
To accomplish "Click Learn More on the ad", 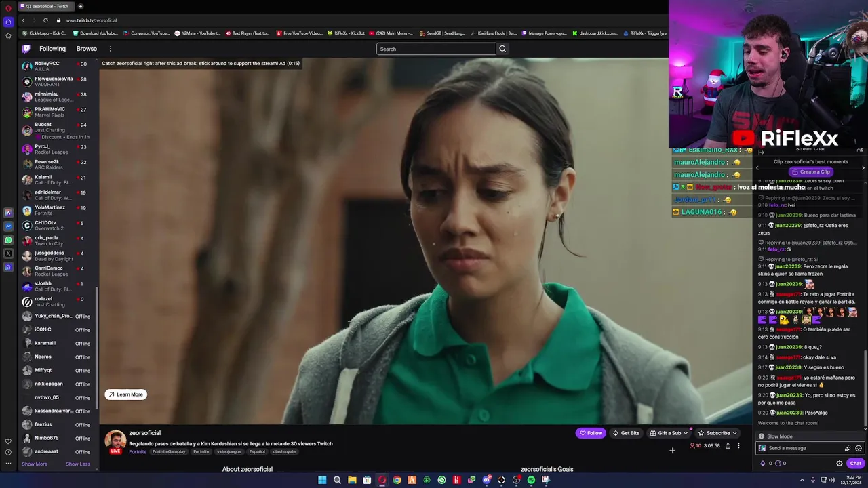I will (x=125, y=394).
